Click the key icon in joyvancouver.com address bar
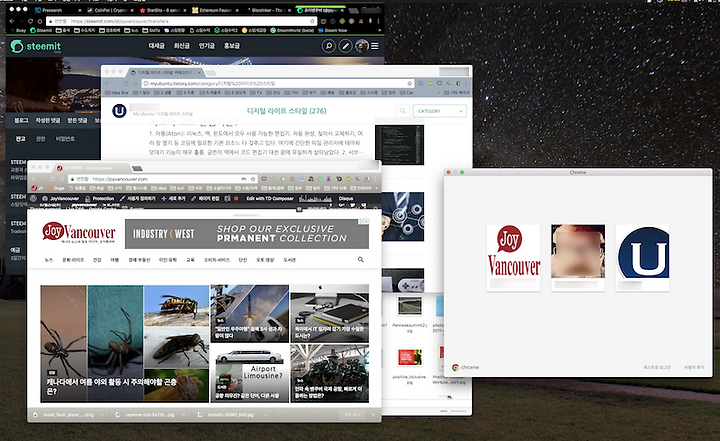This screenshot has width=720, height=441. click(x=243, y=179)
